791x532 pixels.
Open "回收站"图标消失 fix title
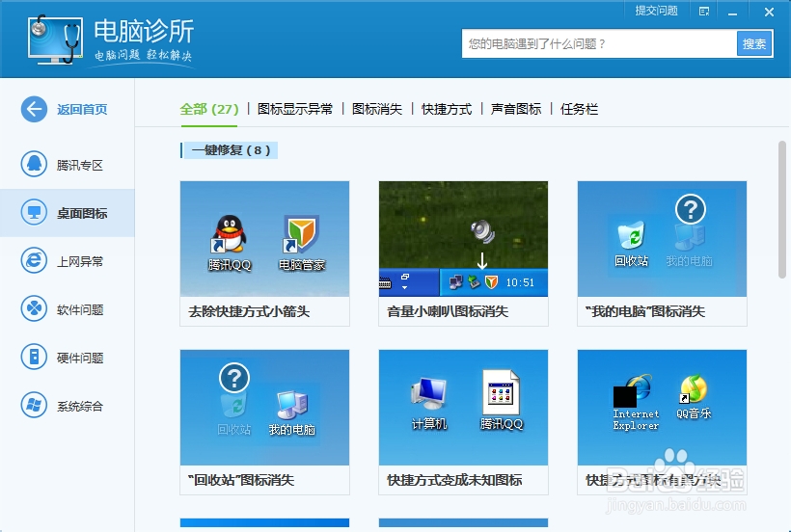[x=241, y=480]
